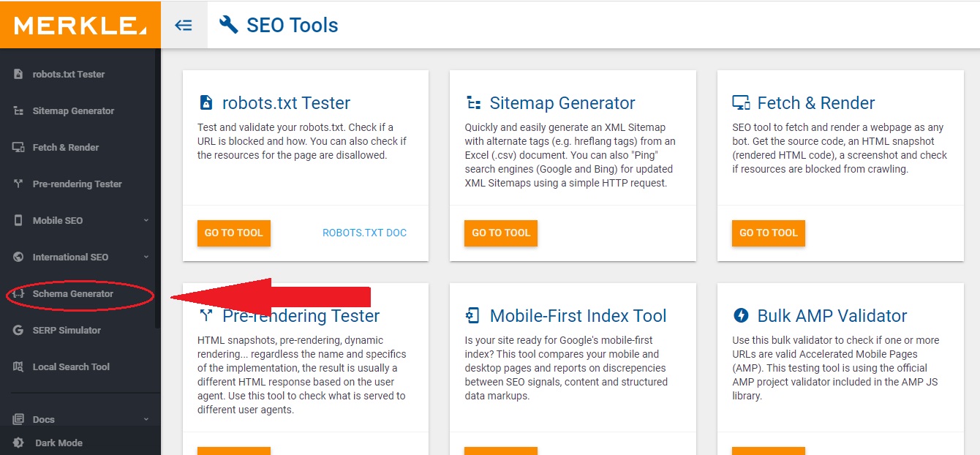The height and width of the screenshot is (455, 980).
Task: Click Dark Mode gear icon
Action: click(x=18, y=443)
